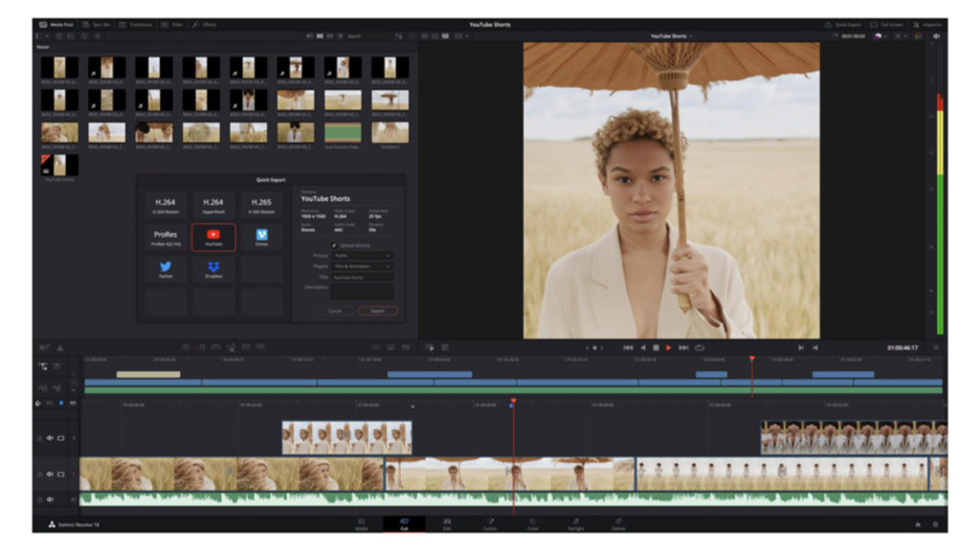Cancel the Quick Export dialog

coord(334,311)
